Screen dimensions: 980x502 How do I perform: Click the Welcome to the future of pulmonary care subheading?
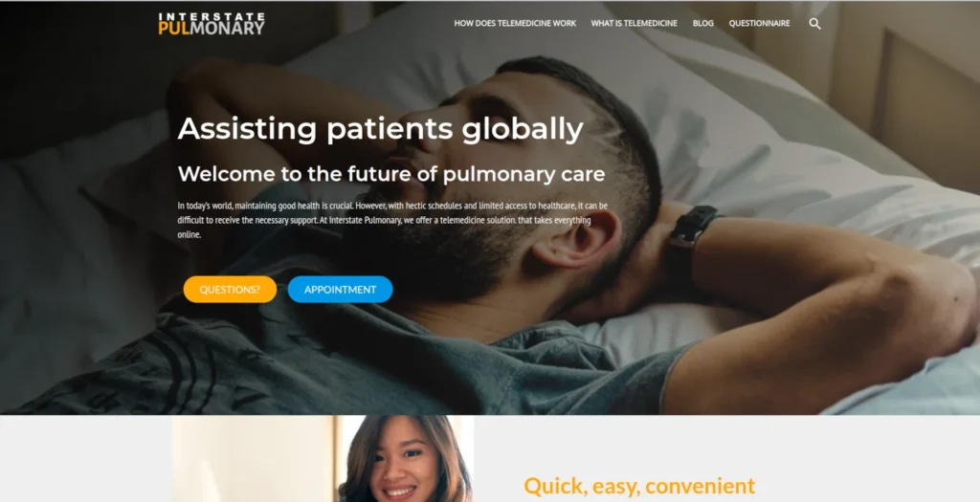(391, 174)
